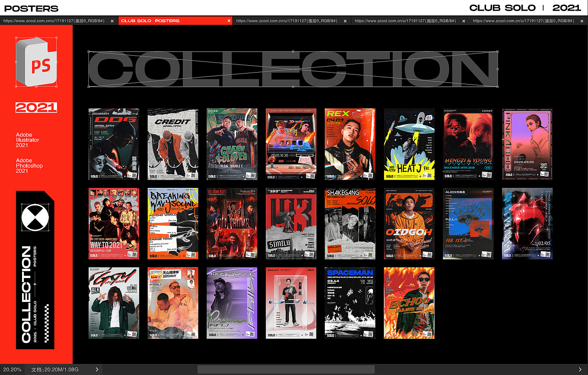Screen dimensions: 588x375
Task: Select the SHAKEGANG poster thumbnail
Action: (350, 223)
